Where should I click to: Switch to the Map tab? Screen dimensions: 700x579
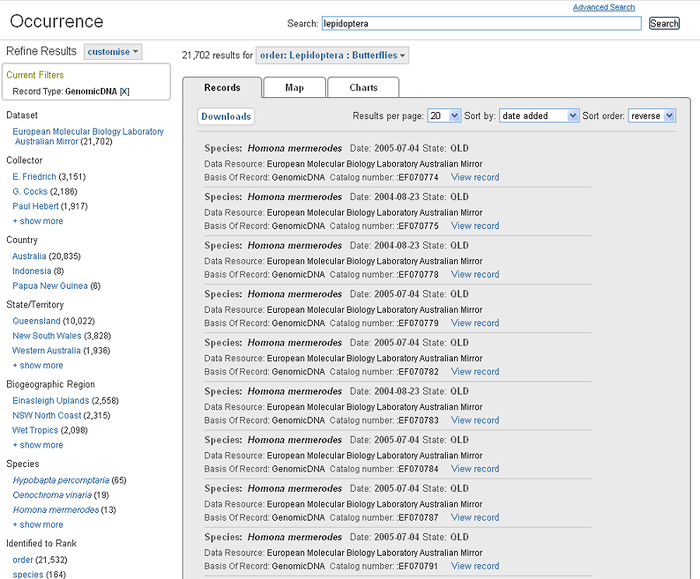294,88
